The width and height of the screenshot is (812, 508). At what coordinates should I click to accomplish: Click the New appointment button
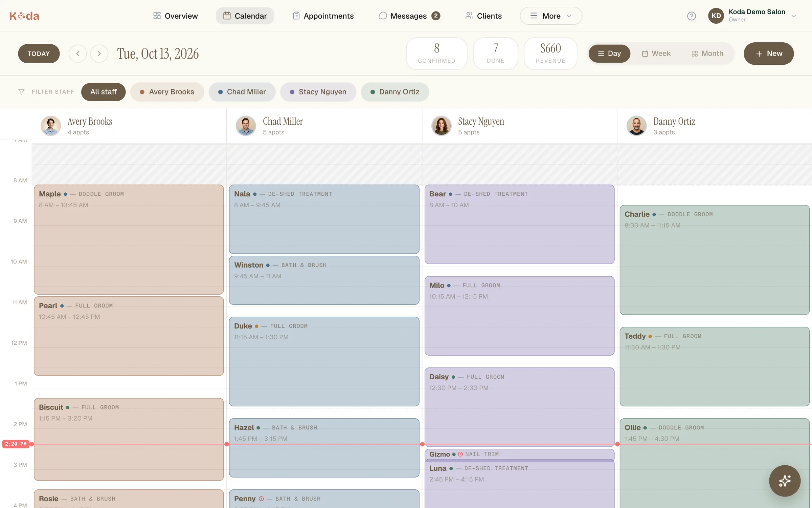point(769,54)
